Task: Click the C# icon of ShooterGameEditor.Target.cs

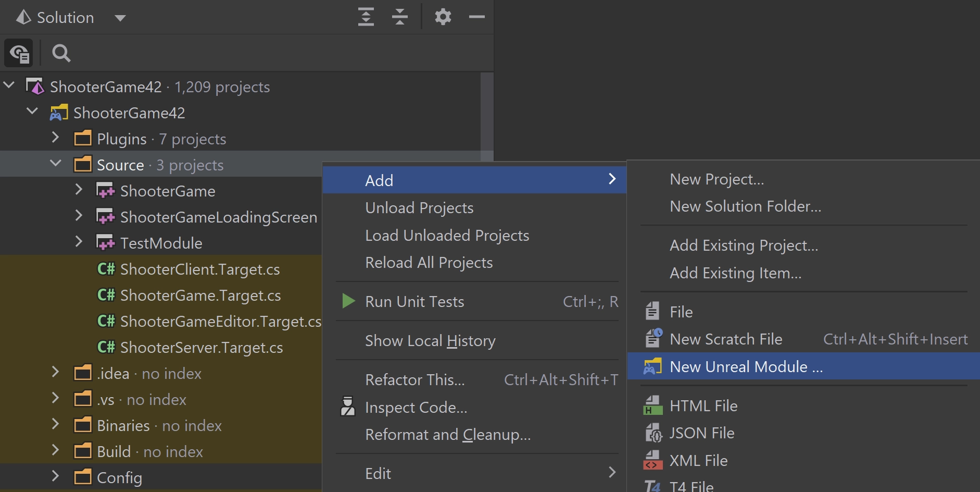Action: coord(106,321)
